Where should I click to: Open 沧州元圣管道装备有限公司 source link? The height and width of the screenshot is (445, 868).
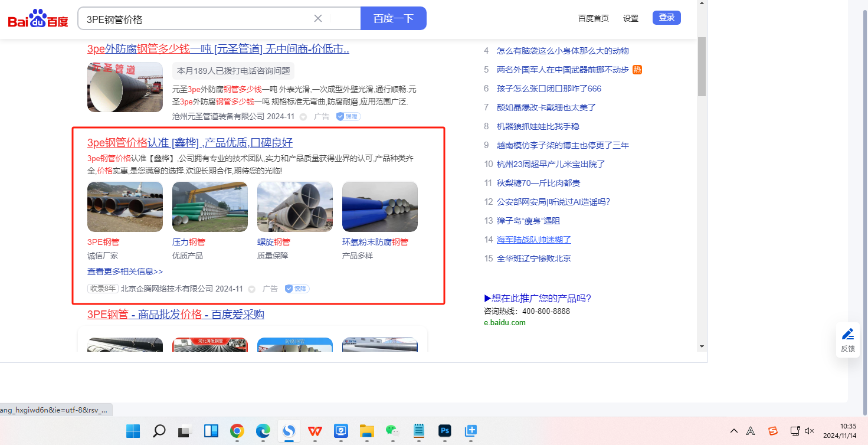[218, 116]
